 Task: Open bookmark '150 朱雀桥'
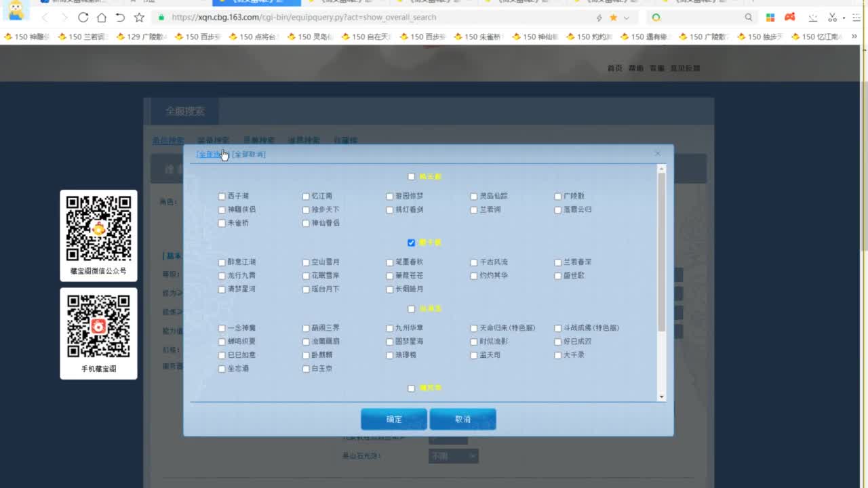479,37
